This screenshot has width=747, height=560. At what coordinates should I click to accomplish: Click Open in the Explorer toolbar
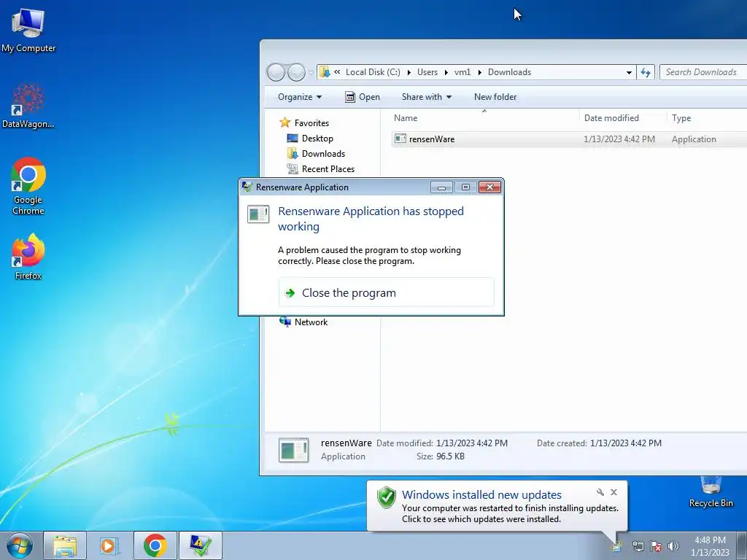point(363,97)
